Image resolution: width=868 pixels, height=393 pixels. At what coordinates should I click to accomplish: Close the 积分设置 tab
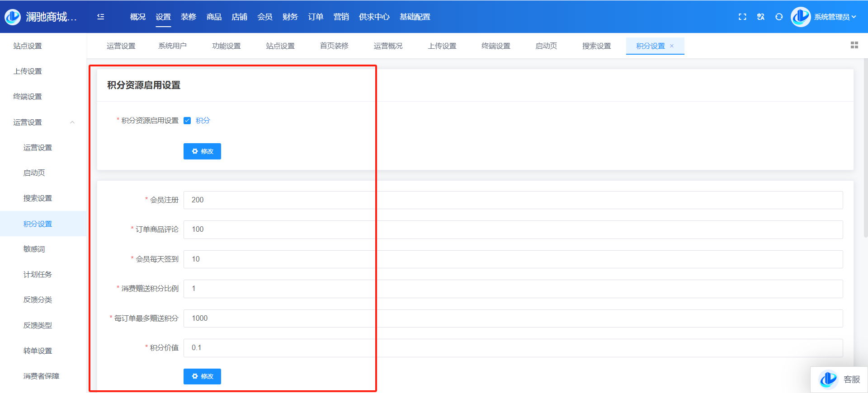672,46
